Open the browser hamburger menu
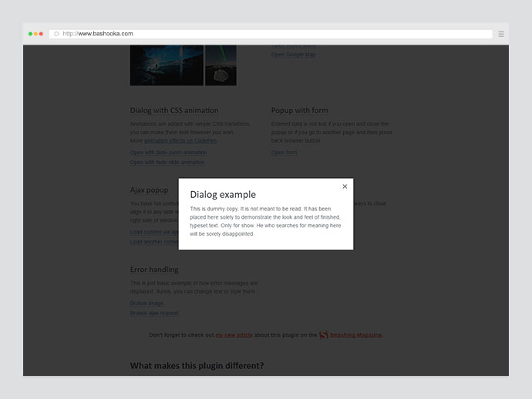532x399 pixels. [x=501, y=34]
